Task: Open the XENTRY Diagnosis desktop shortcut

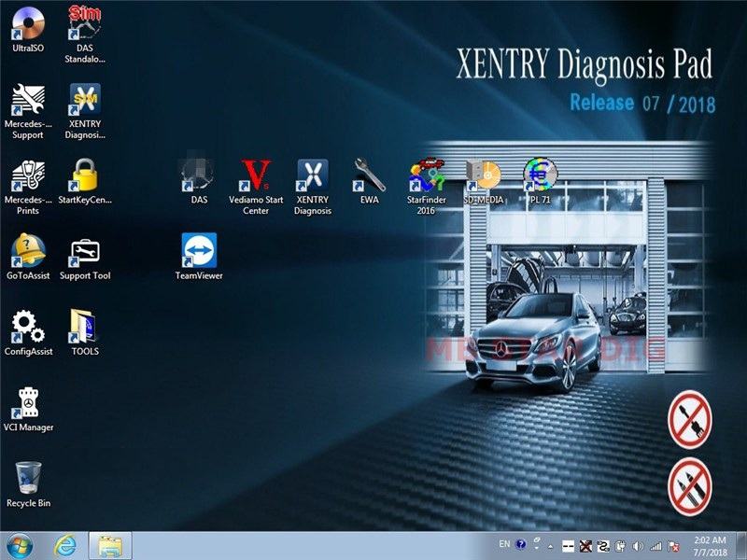Action: (313, 175)
